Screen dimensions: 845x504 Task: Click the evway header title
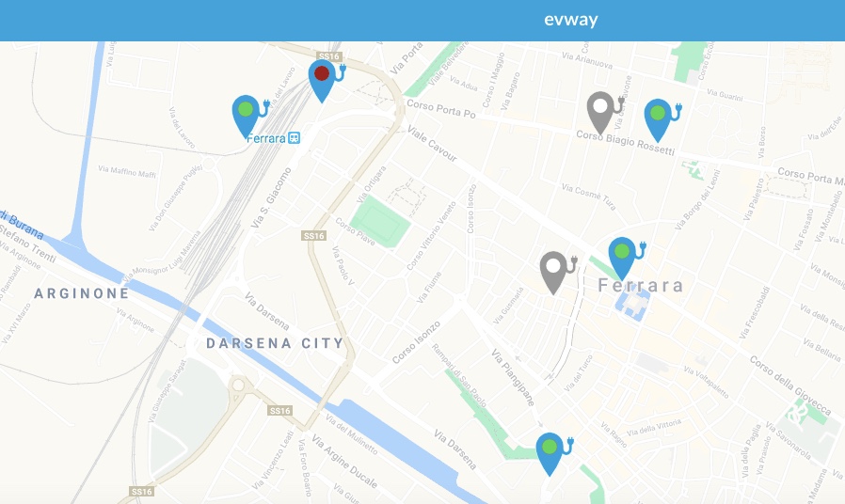coord(570,20)
